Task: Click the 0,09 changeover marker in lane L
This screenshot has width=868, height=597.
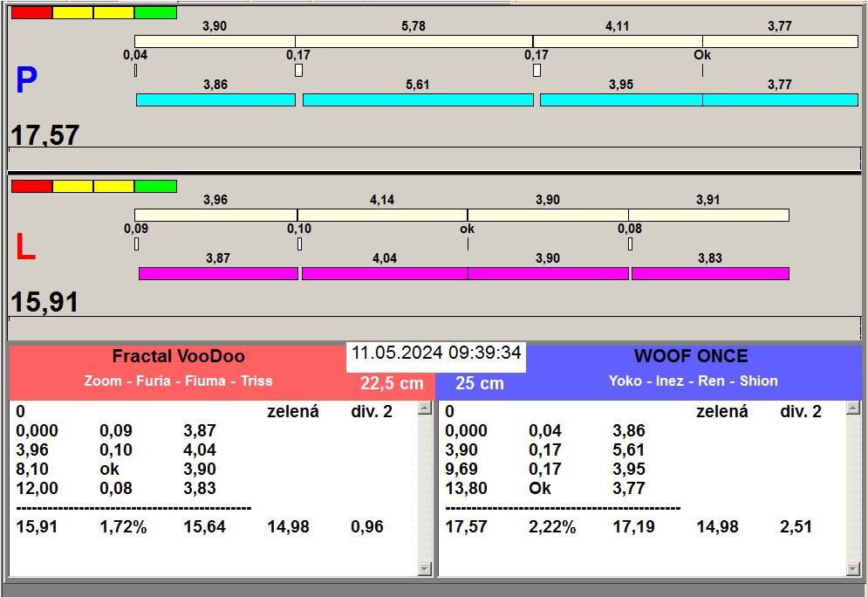Action: tap(137, 244)
